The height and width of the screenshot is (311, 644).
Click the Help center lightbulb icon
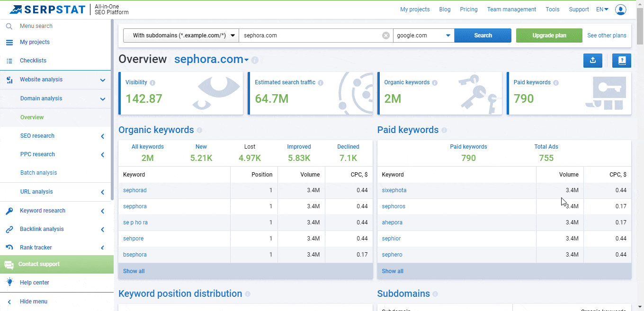(9, 283)
